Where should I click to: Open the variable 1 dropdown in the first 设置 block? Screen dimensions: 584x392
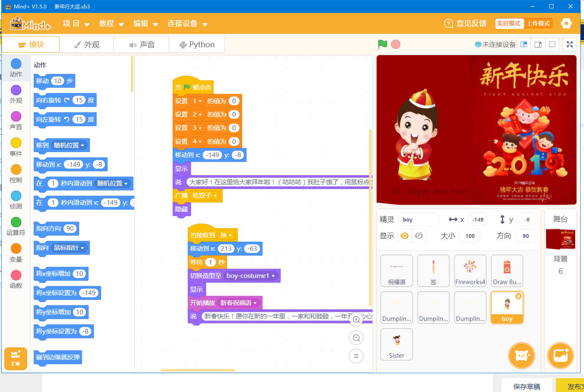[197, 101]
